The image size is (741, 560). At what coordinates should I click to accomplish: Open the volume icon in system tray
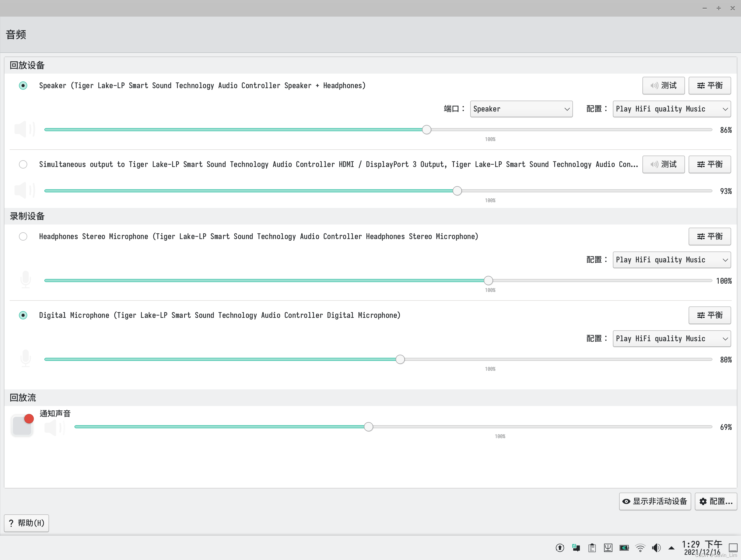pos(656,548)
